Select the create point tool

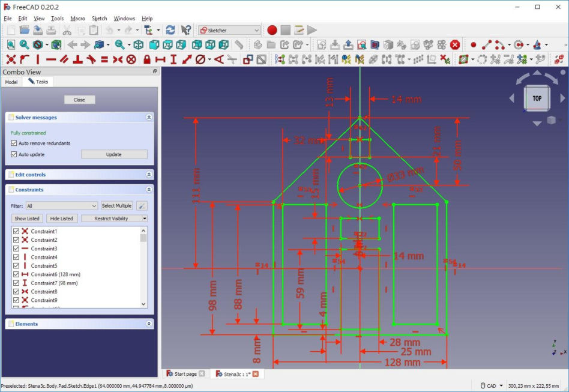tap(473, 44)
